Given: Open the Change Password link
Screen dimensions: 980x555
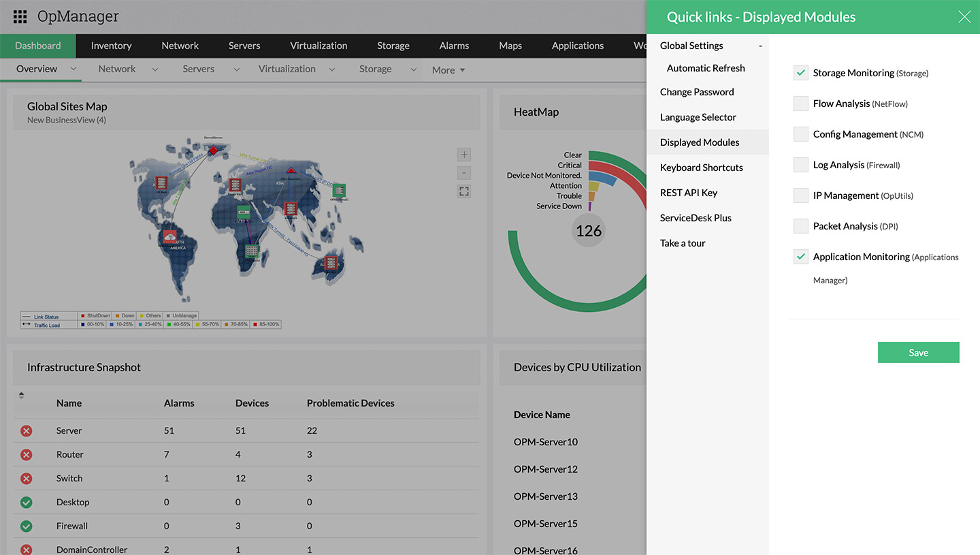Looking at the screenshot, I should pos(697,92).
